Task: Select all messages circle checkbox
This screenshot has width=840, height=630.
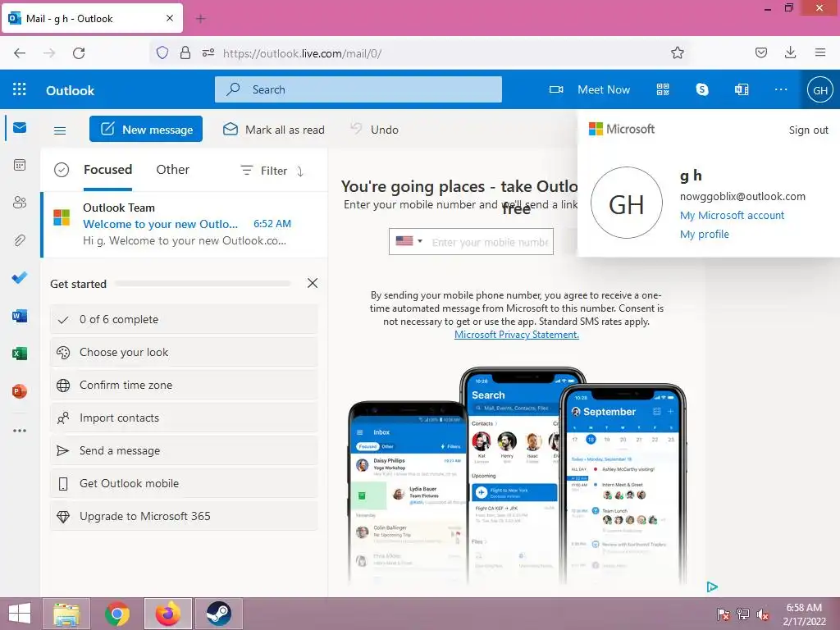Action: tap(62, 170)
